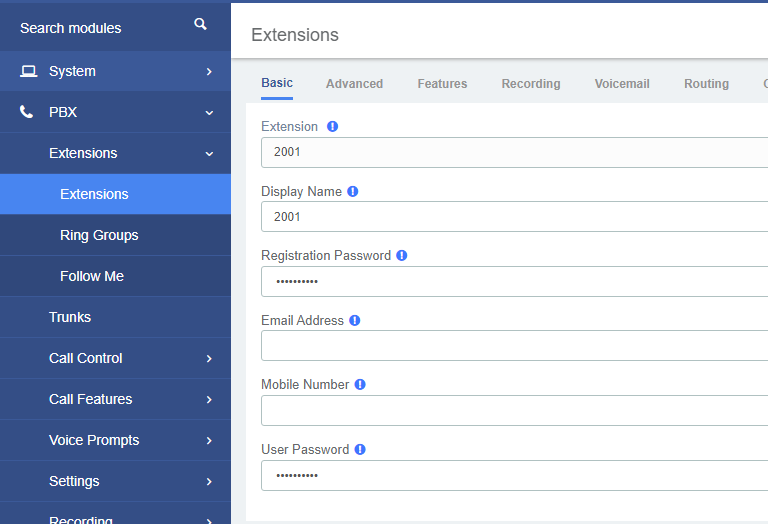Viewport: 768px width, 524px height.
Task: Collapse the Extensions submenu chevron
Action: pos(209,154)
